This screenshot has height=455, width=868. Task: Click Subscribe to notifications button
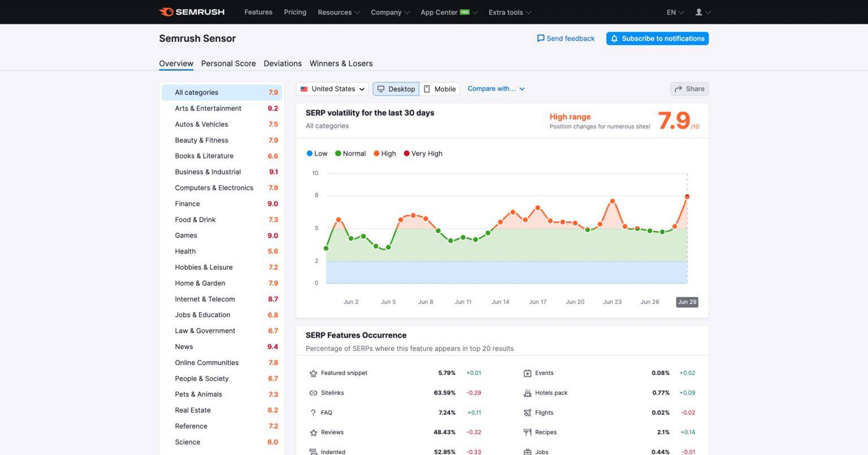point(657,38)
